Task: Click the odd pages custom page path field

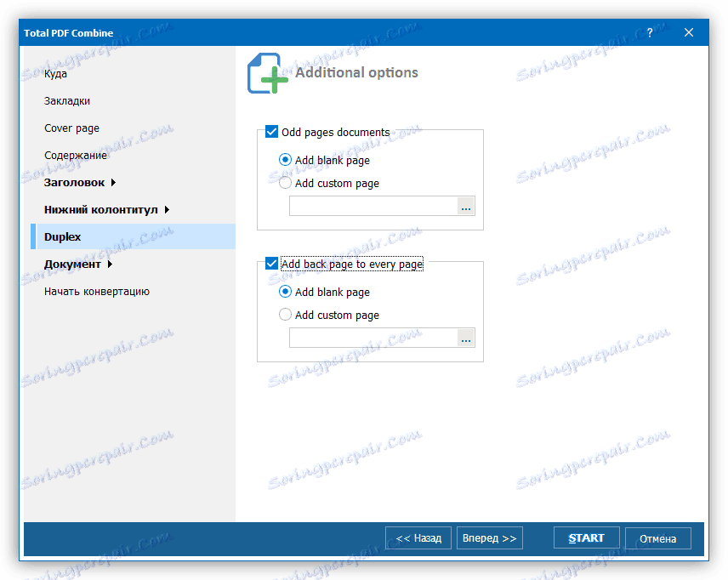Action: click(373, 206)
